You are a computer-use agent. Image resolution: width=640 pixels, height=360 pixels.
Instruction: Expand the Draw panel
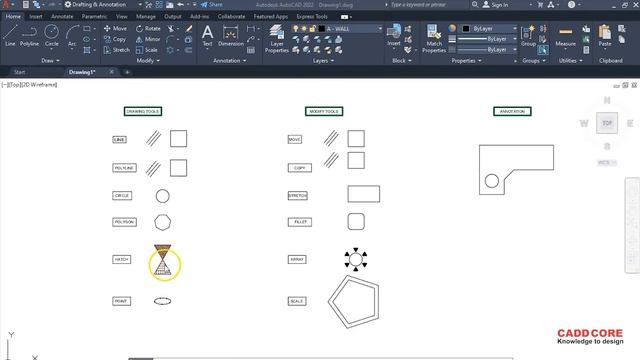(x=50, y=60)
